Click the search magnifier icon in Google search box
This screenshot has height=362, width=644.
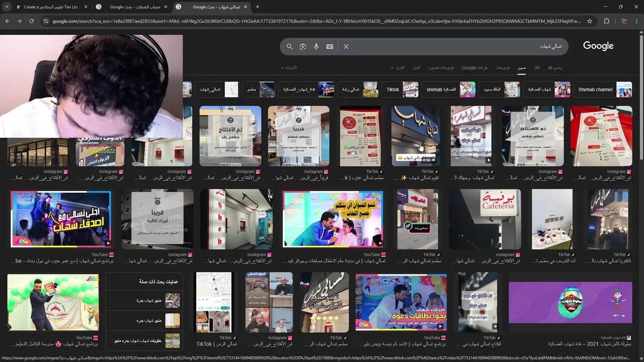pos(289,46)
